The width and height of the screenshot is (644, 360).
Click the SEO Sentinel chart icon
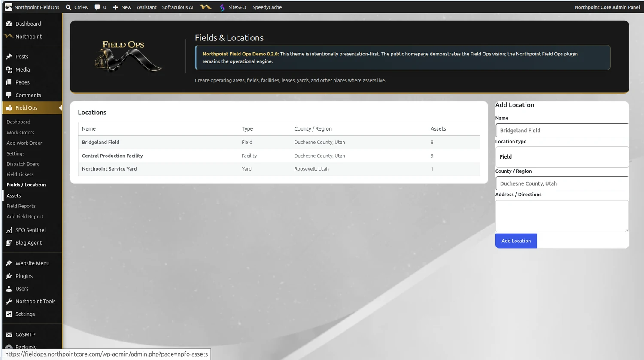tap(9, 230)
